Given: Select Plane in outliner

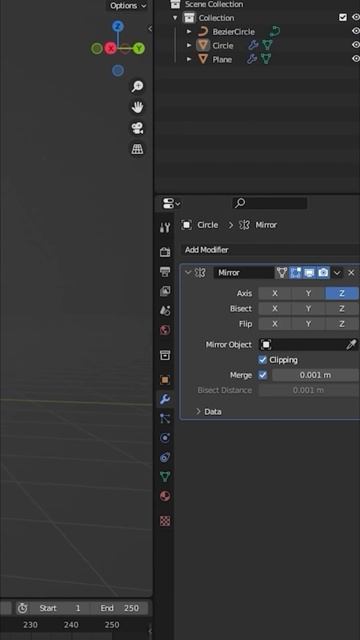Looking at the screenshot, I should click(x=222, y=60).
